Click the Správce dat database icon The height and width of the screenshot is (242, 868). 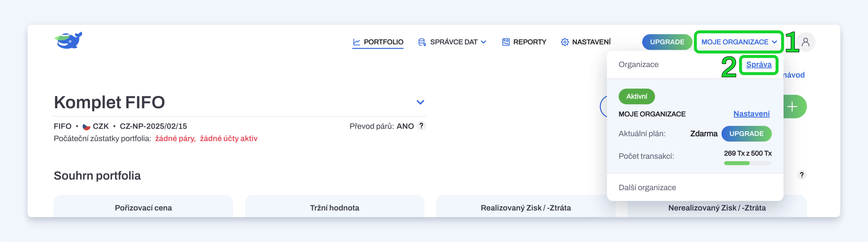coord(422,42)
